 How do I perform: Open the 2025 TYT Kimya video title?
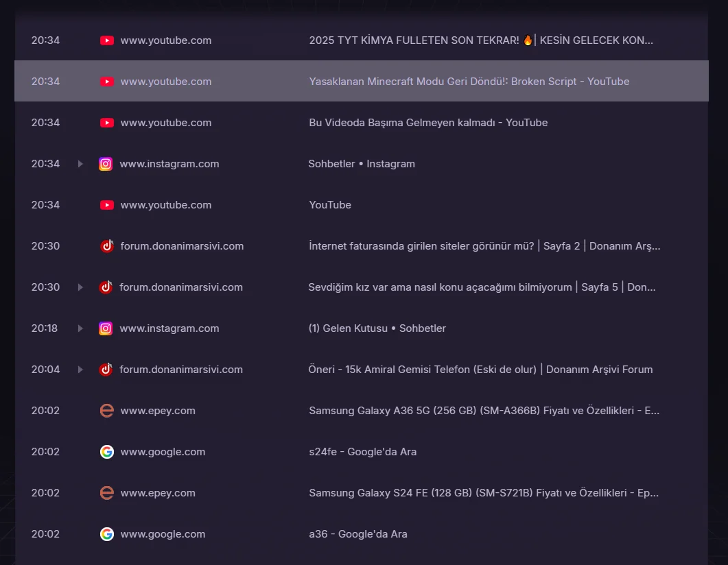(480, 40)
